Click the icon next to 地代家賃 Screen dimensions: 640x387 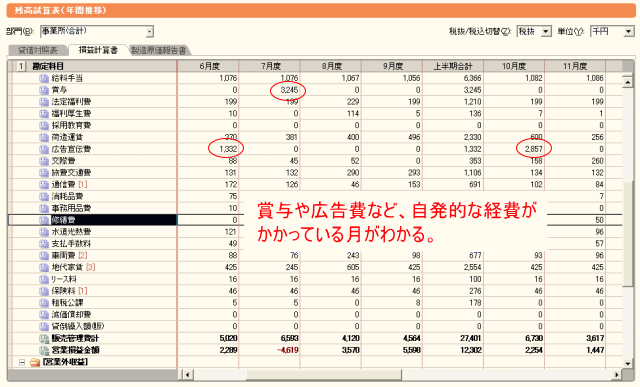44,267
